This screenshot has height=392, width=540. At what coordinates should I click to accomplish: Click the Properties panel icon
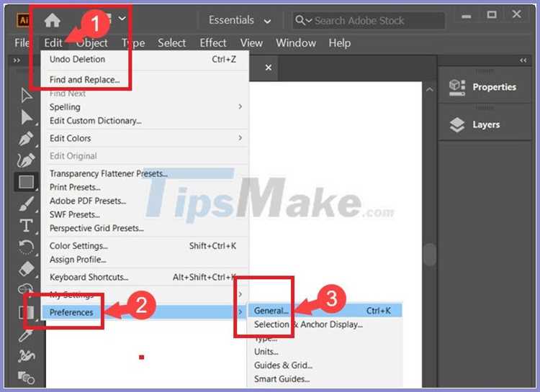pos(457,88)
